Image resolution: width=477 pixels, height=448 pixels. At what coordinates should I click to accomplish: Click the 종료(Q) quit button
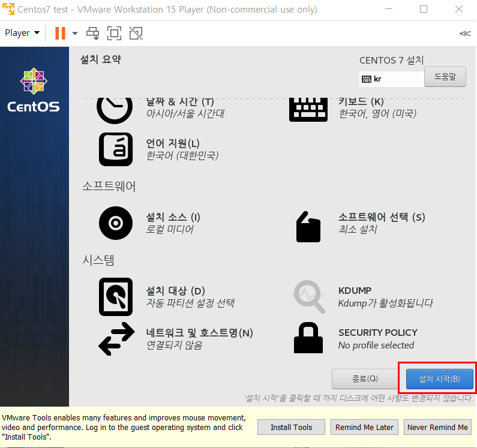365,378
